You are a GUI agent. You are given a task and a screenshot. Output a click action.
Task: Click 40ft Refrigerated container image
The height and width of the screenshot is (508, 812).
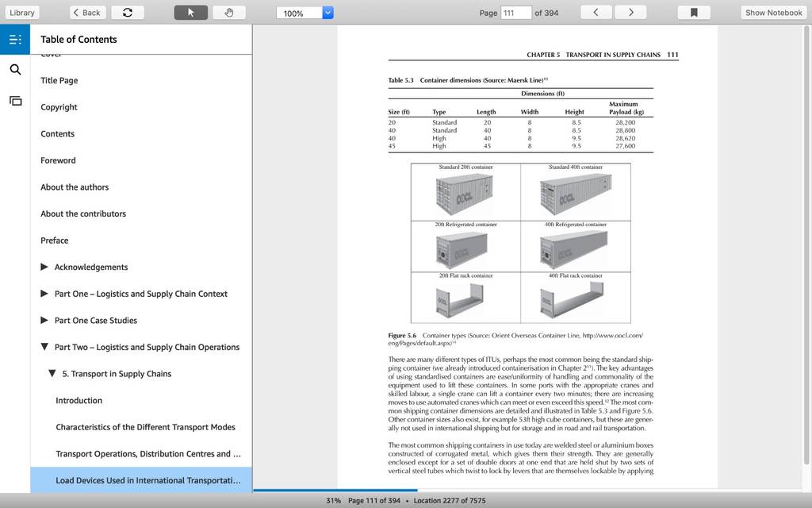coord(574,249)
